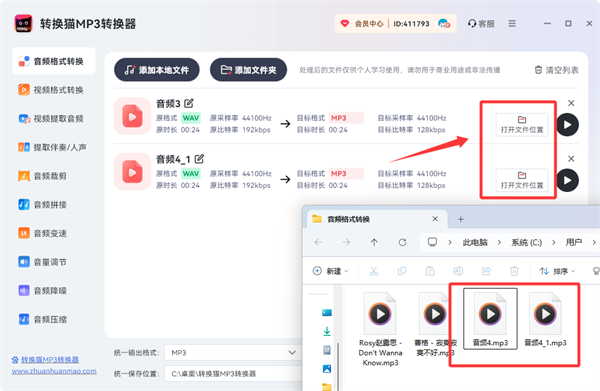Open the 排序 sort dropdown
The width and height of the screenshot is (600, 391).
click(x=557, y=271)
